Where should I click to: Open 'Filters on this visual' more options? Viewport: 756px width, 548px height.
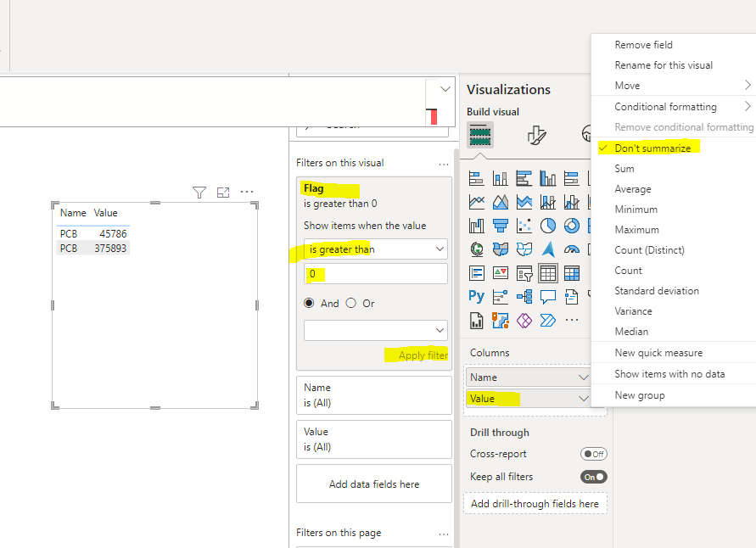(x=444, y=165)
